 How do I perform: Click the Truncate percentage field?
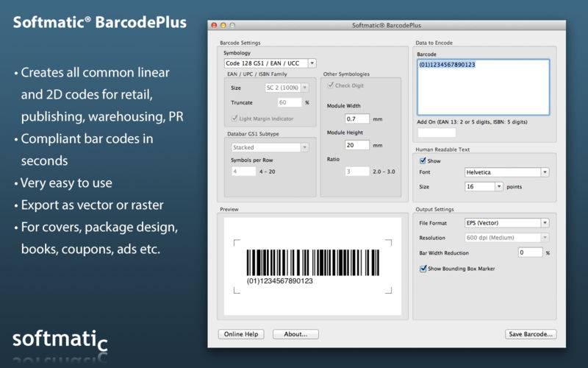coord(290,102)
